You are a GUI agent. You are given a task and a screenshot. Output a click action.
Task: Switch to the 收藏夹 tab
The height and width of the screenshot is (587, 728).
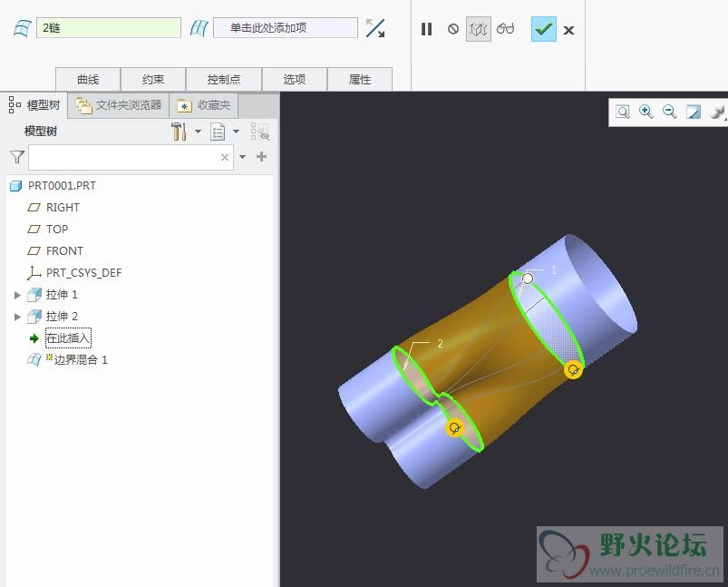click(204, 105)
